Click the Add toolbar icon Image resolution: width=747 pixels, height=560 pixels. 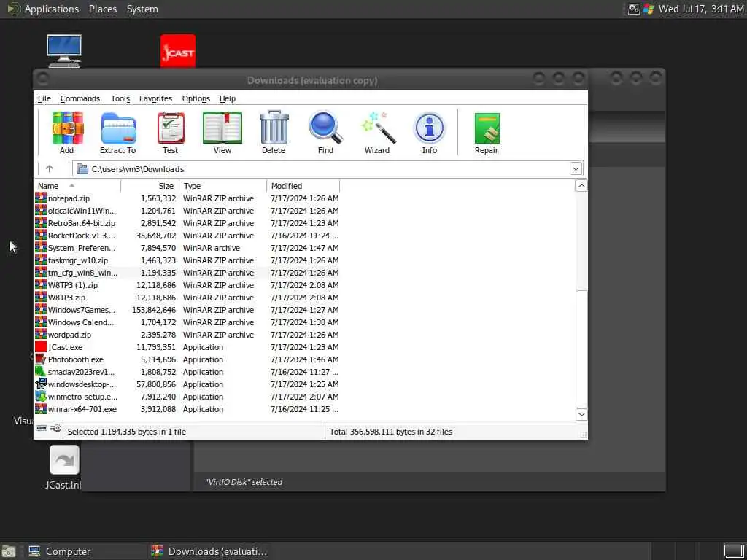pos(67,128)
